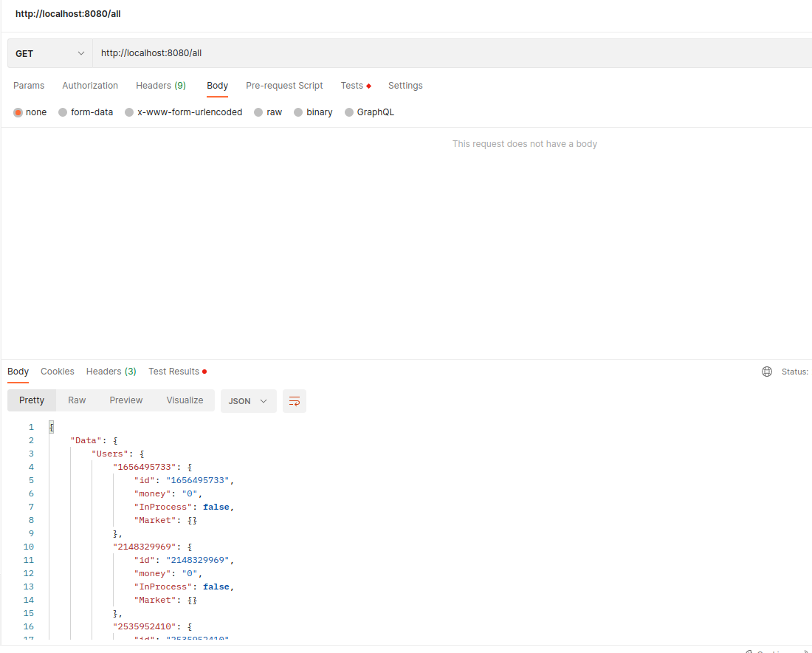
Task: Open the GET request method dropdown
Action: pos(49,53)
